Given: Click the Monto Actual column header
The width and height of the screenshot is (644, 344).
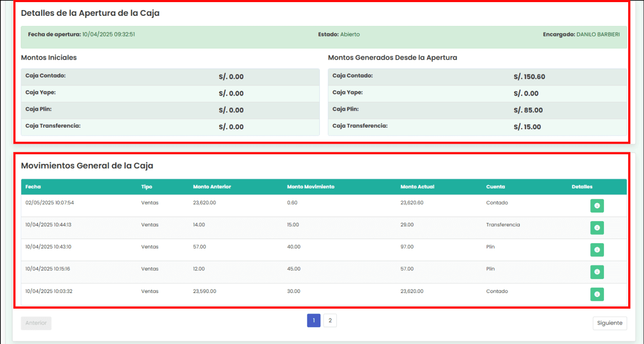Looking at the screenshot, I should point(417,187).
